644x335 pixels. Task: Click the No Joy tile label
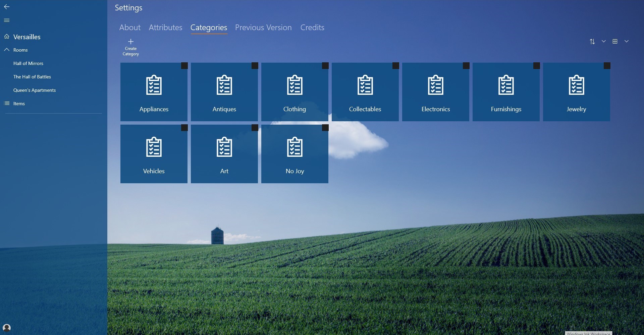coord(295,171)
